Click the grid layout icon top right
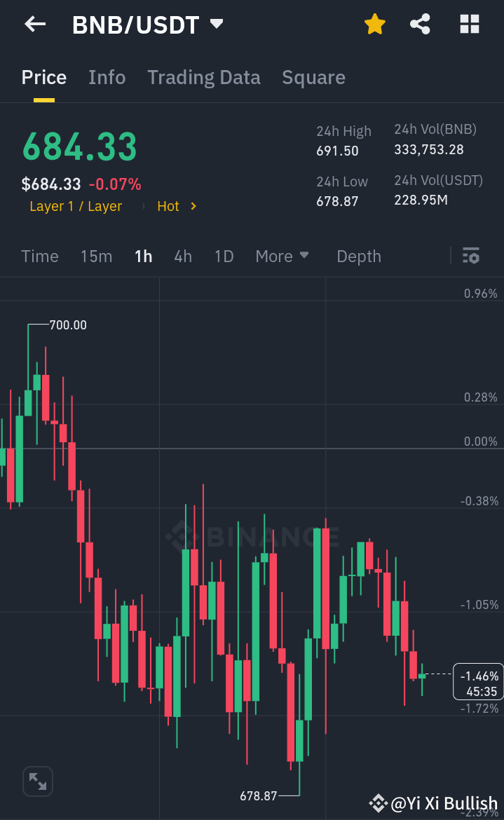 pos(468,24)
